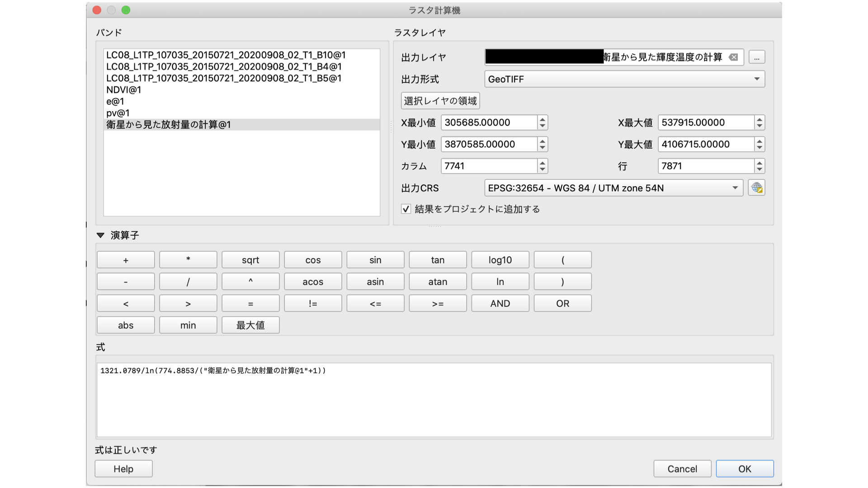The height and width of the screenshot is (488, 868).
Task: Select e@1 band
Action: point(241,102)
